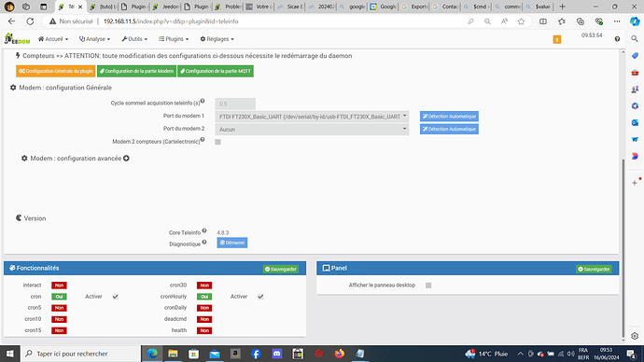Open Firefox from the taskbar
The image size is (644, 362).
[x=339, y=354]
